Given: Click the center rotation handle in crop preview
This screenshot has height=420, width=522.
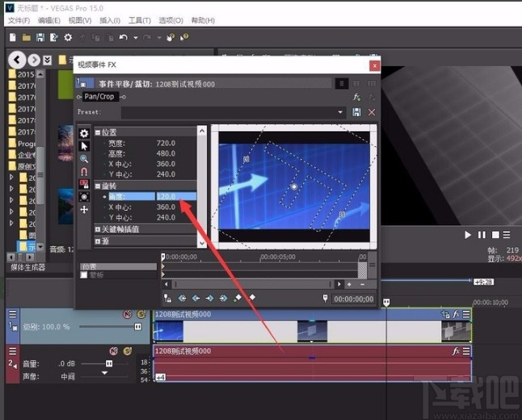Looking at the screenshot, I should tap(294, 187).
